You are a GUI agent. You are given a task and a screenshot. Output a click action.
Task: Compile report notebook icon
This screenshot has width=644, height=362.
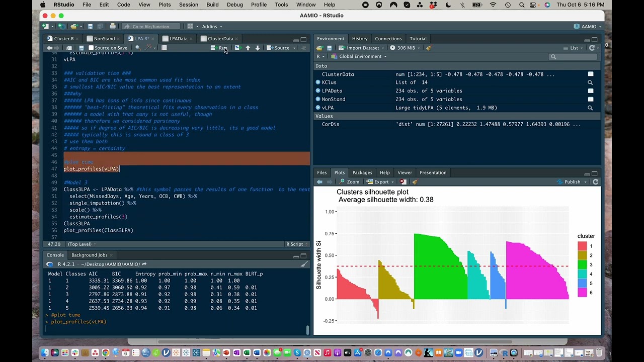tap(164, 48)
